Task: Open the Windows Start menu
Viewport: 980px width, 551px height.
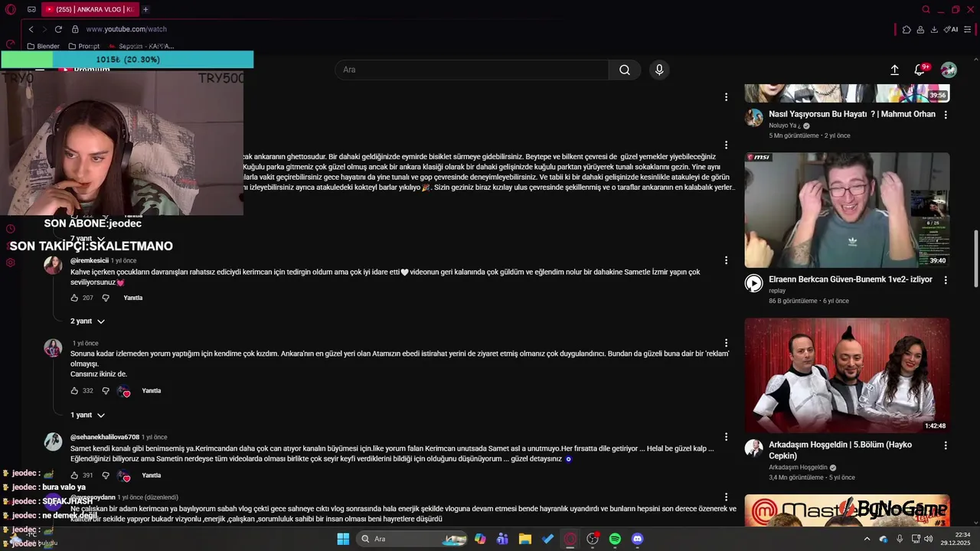Action: 343,539
